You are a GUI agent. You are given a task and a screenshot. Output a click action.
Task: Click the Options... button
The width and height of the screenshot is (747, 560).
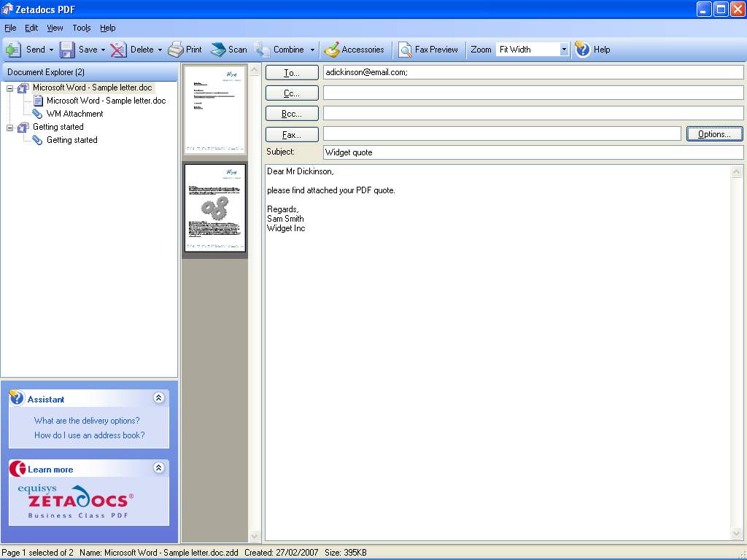click(714, 134)
